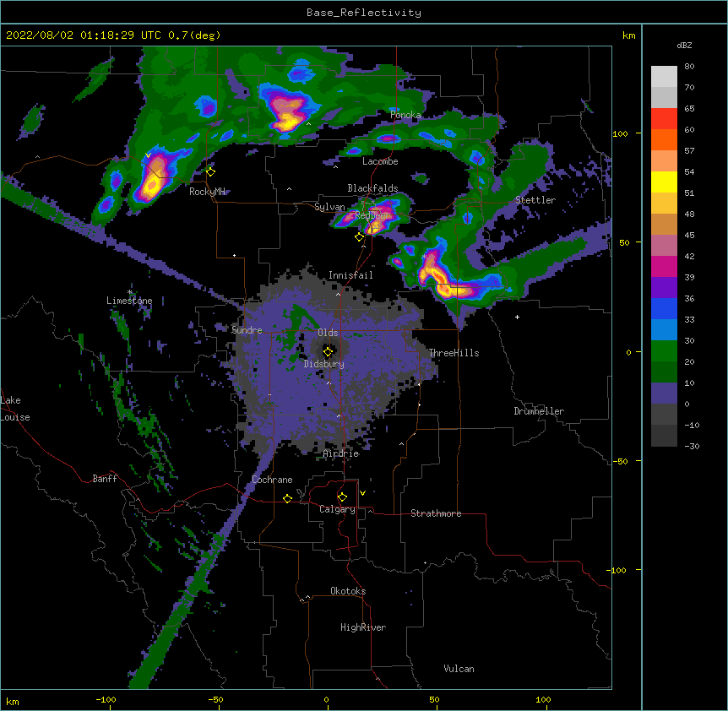Screen dimensions: 728x711
Task: Choose the slate purple 0-10 dBZ legend swatch
Action: (664, 393)
